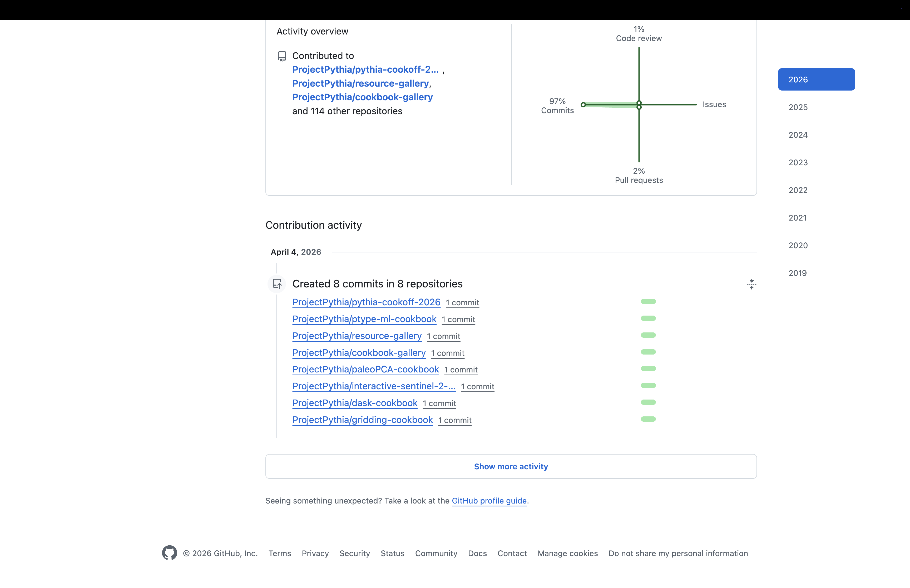This screenshot has width=910, height=588.
Task: Click 'Created 8 commits in 8 repositories' heading
Action: 377,284
